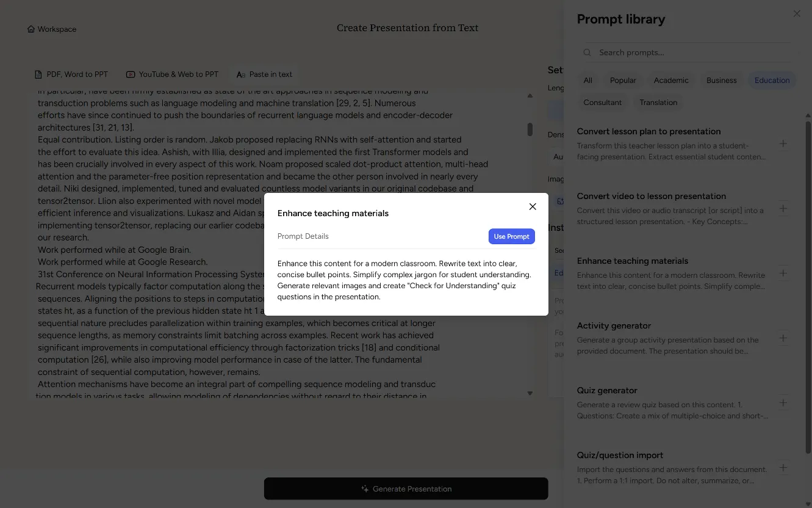
Task: Open the YouTube & Web to PPT tab
Action: 172,74
